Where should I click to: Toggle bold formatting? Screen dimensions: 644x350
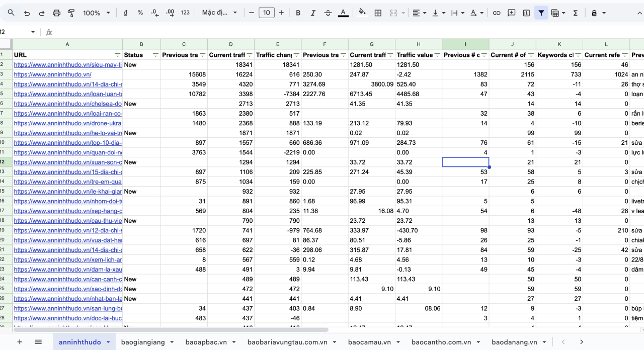tap(298, 13)
